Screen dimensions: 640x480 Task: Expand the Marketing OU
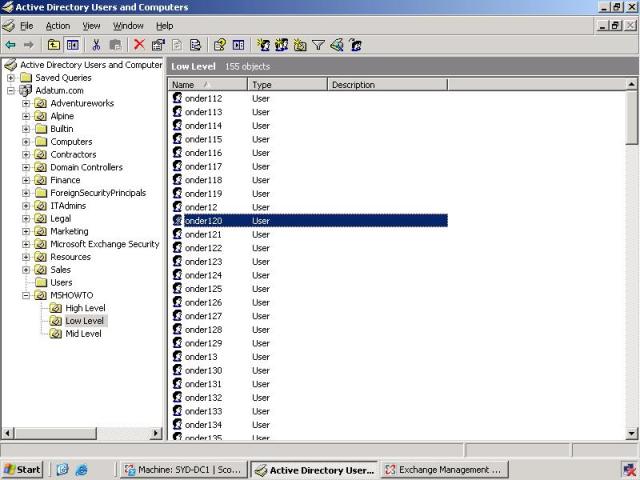26,231
